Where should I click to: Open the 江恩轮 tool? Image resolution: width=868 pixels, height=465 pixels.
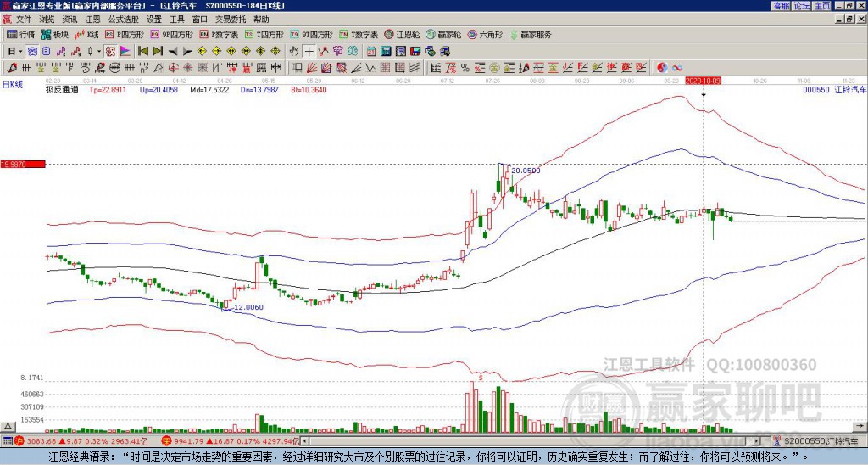(401, 34)
